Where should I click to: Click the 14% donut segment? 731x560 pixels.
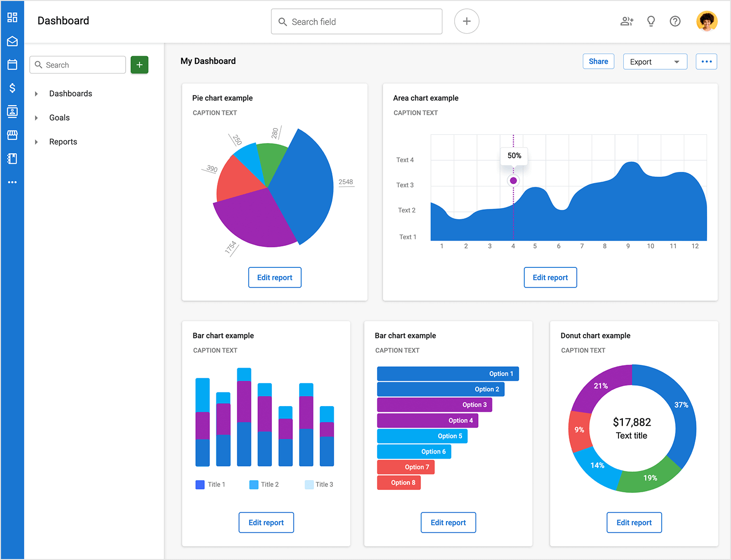(597, 466)
